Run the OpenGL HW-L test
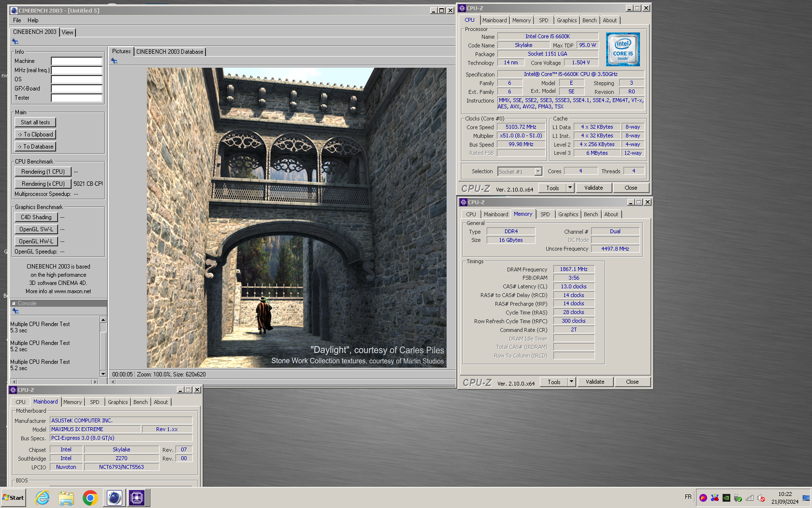 point(36,241)
